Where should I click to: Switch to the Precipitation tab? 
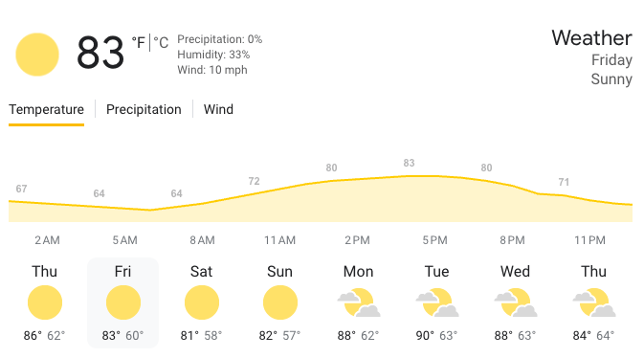[x=144, y=109]
